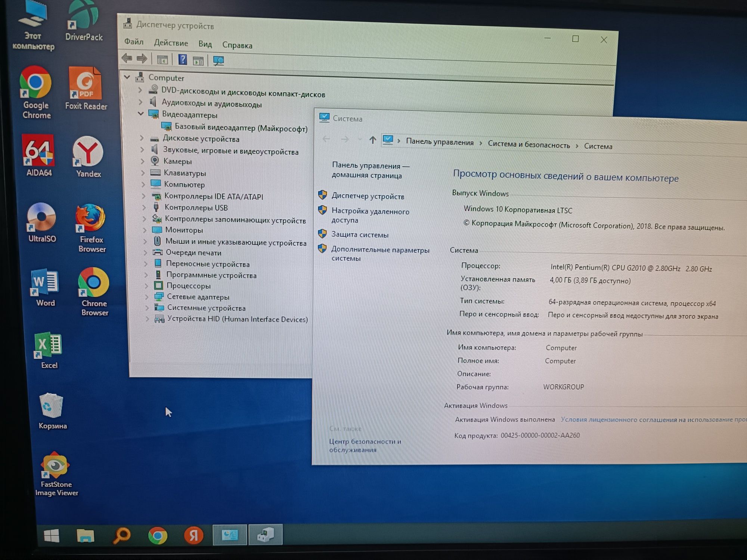Click Панель управления in the breadcrumb path
This screenshot has height=560, width=747.
(x=440, y=142)
